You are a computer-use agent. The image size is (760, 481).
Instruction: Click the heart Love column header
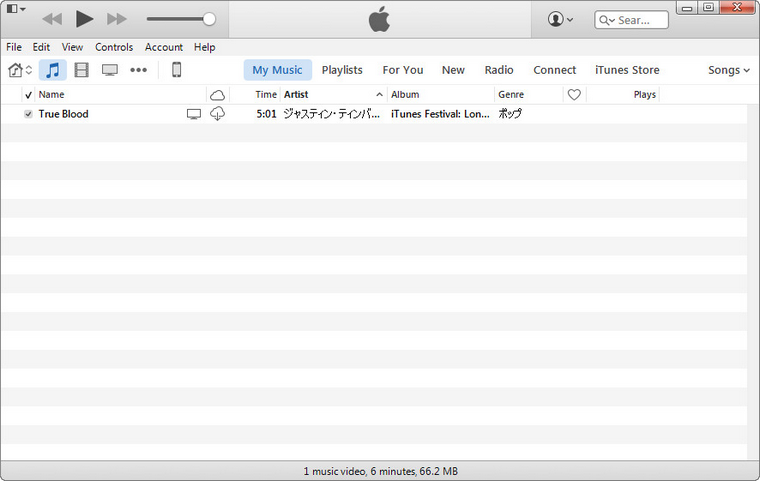point(574,95)
